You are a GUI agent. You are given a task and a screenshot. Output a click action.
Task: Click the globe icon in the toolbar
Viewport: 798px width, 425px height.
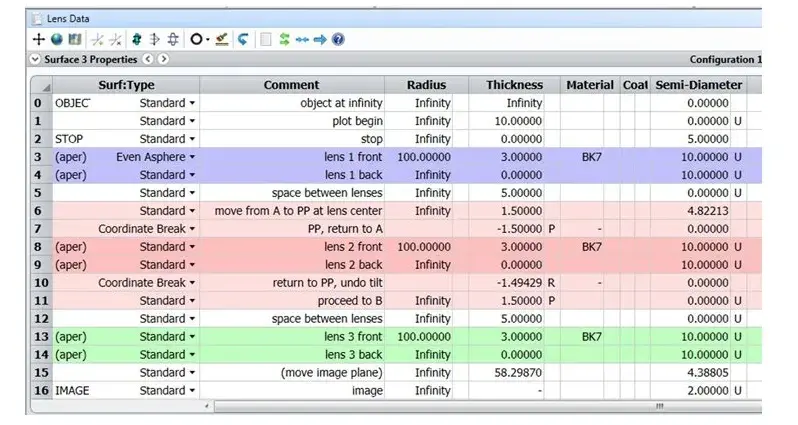pos(57,39)
